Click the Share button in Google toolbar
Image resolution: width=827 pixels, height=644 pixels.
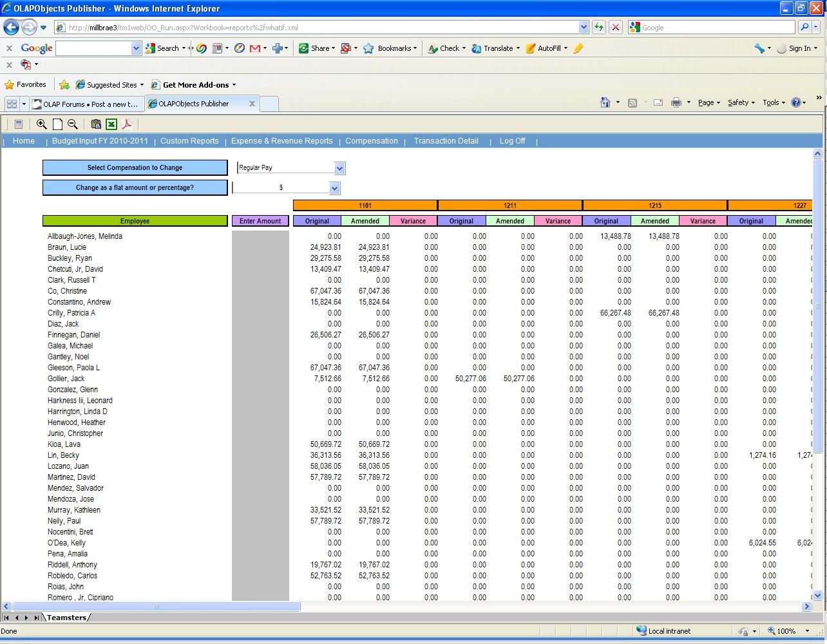tap(315, 48)
